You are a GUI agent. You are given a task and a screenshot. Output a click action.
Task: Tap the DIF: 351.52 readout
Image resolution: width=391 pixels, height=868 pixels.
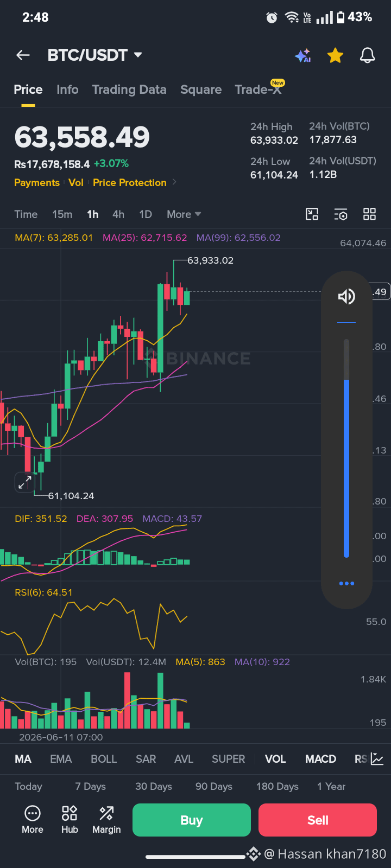pos(41,519)
